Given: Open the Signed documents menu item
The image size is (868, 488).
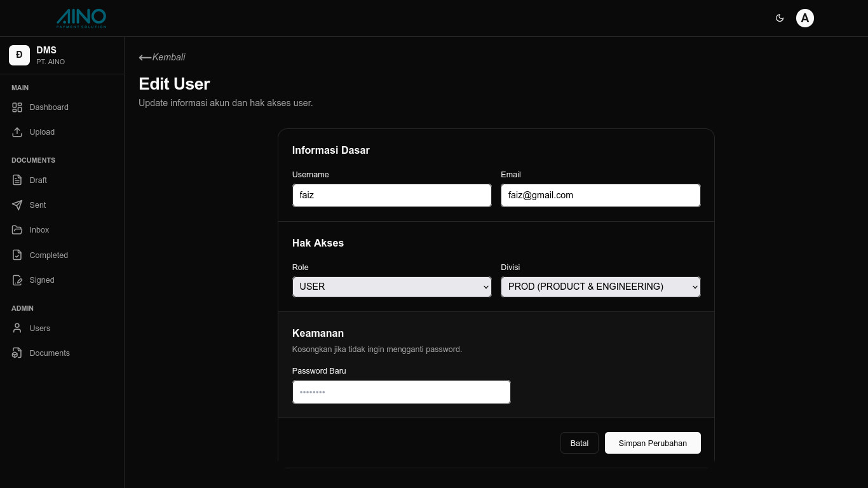Looking at the screenshot, I should point(41,280).
